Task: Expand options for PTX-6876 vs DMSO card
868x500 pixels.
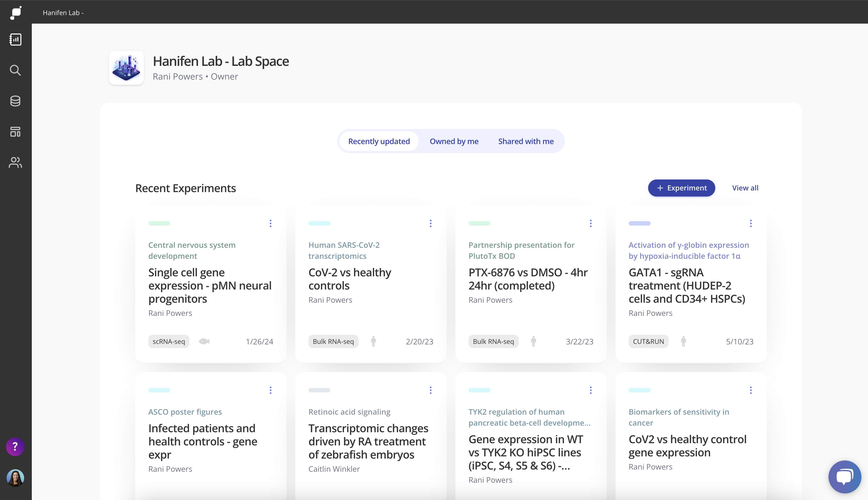Action: 591,224
